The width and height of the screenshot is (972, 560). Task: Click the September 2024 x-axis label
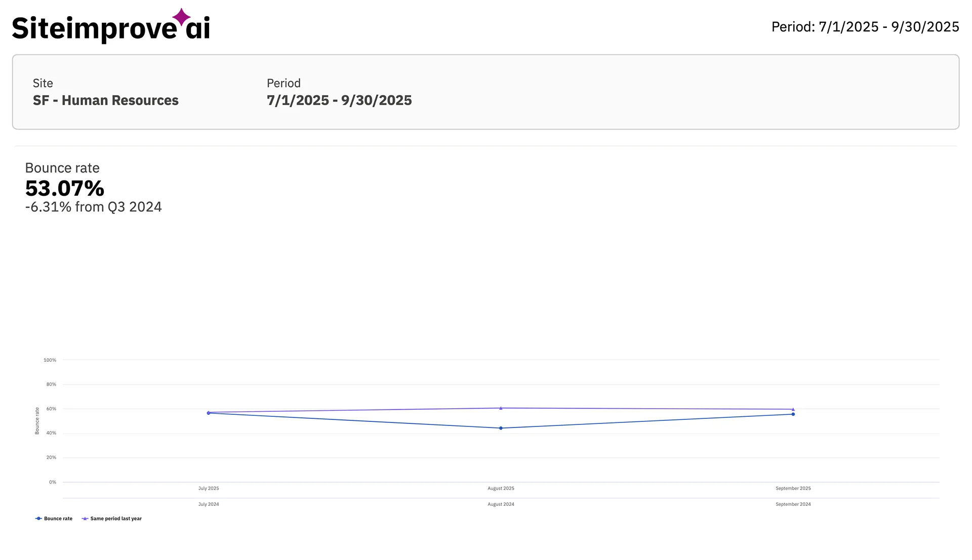tap(793, 504)
